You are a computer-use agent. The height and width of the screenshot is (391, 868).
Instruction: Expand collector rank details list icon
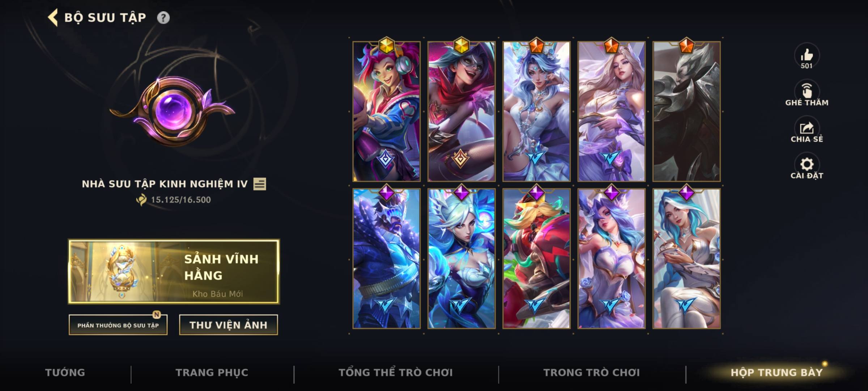pyautogui.click(x=260, y=184)
